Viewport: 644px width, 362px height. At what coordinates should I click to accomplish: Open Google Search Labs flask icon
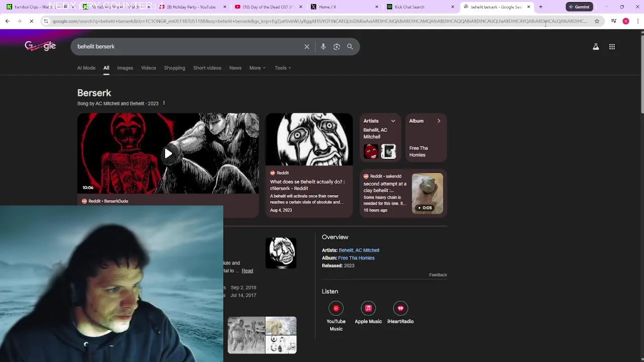596,47
